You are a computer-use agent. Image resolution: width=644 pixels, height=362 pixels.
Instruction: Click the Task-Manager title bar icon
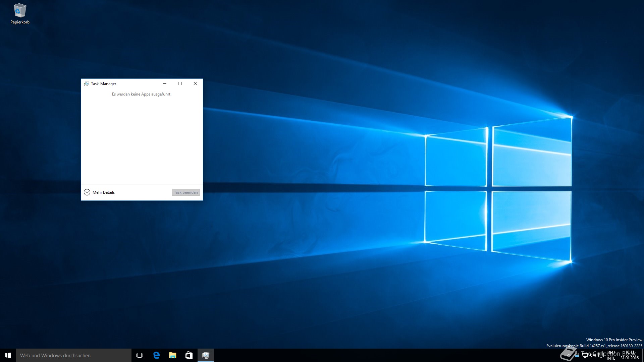[86, 84]
